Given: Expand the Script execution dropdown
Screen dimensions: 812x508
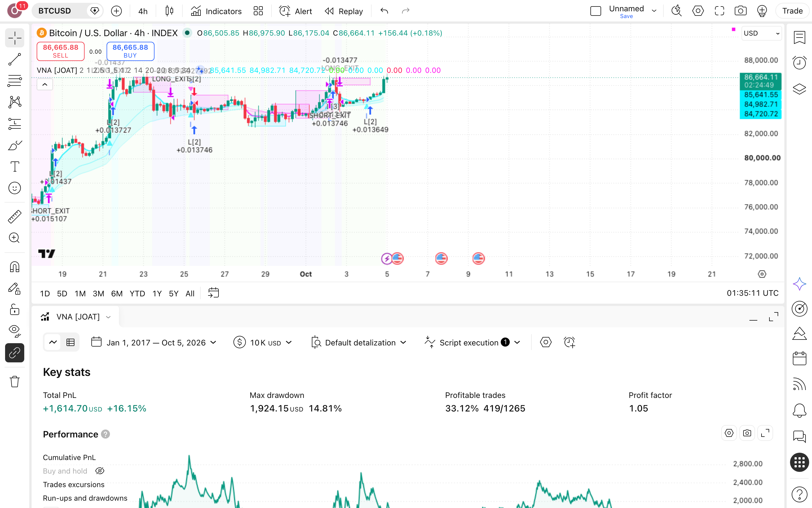Looking at the screenshot, I should click(517, 343).
